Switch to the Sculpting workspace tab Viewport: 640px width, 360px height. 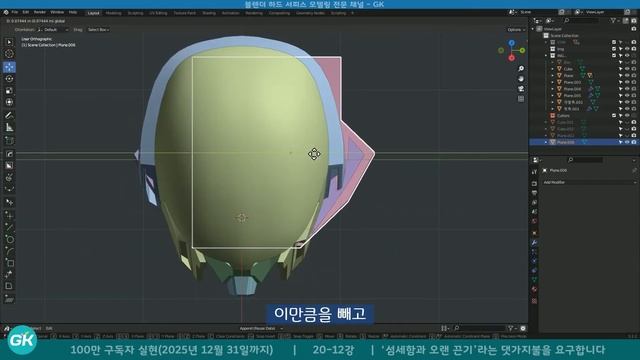pyautogui.click(x=135, y=13)
